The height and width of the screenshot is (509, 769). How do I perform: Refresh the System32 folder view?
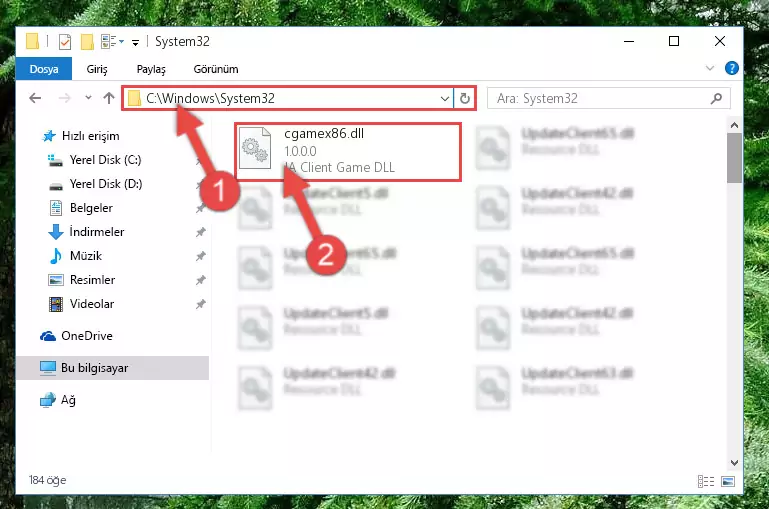pos(464,99)
